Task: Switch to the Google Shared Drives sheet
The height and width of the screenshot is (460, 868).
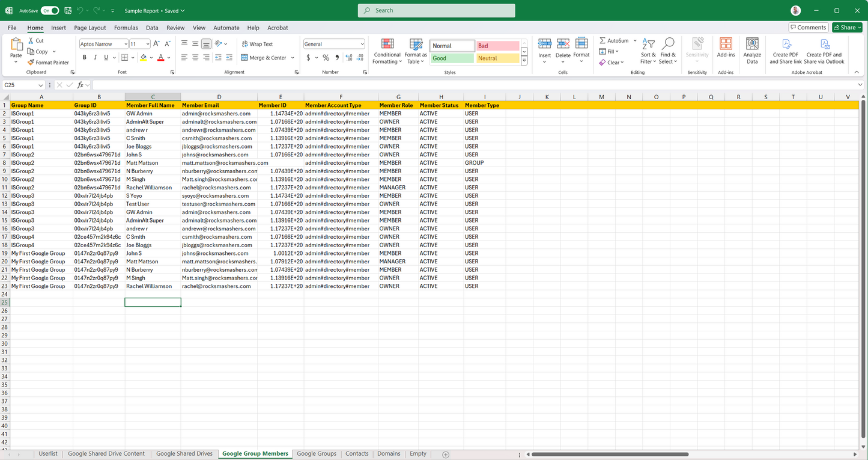Action: [x=184, y=454]
